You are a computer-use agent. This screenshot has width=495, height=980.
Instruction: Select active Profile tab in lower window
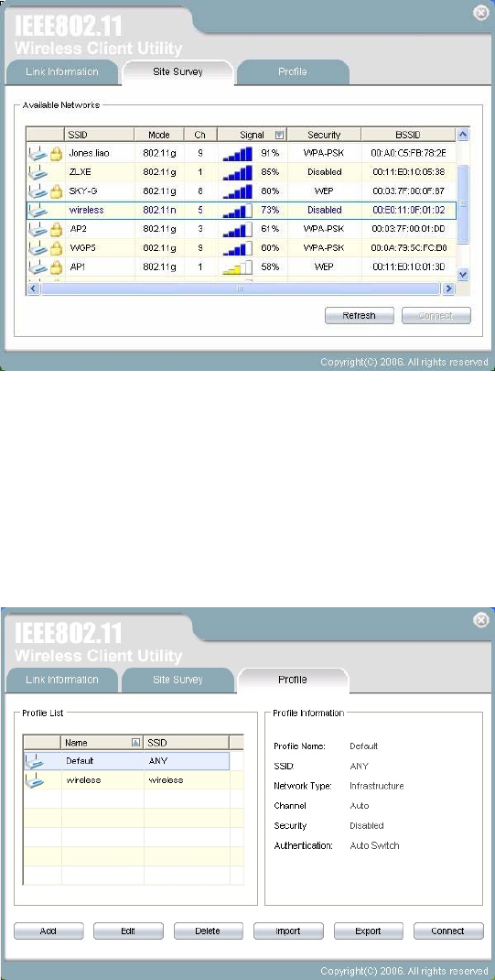pos(292,680)
